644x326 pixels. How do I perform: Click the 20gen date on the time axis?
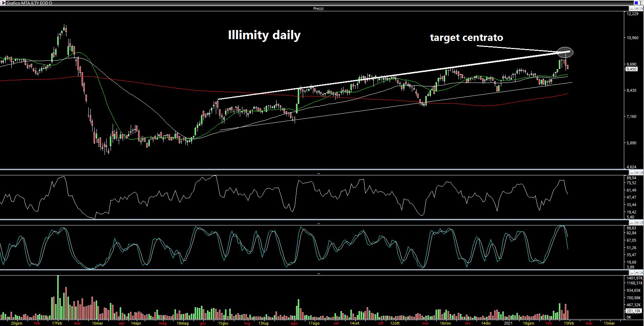[x=17, y=323]
